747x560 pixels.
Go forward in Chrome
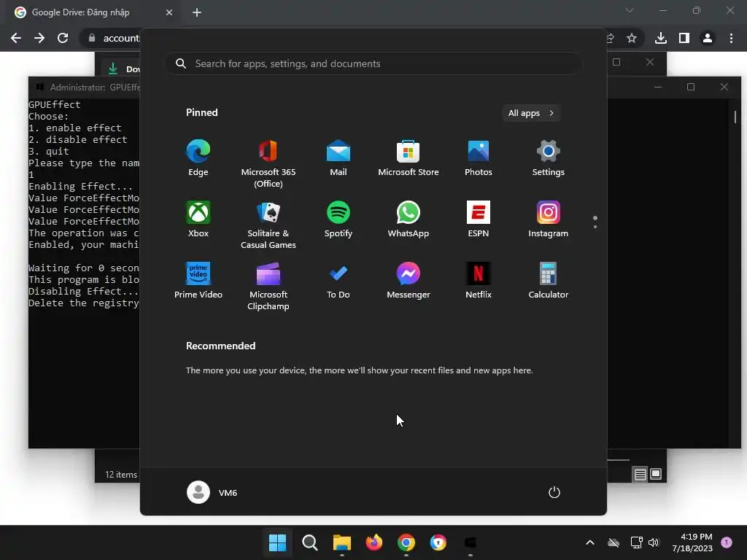(x=39, y=38)
